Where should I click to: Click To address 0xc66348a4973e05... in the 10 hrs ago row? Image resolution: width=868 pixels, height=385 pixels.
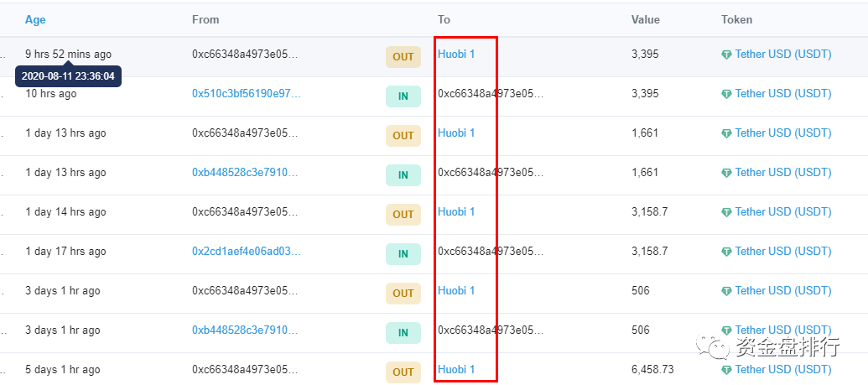pos(491,94)
